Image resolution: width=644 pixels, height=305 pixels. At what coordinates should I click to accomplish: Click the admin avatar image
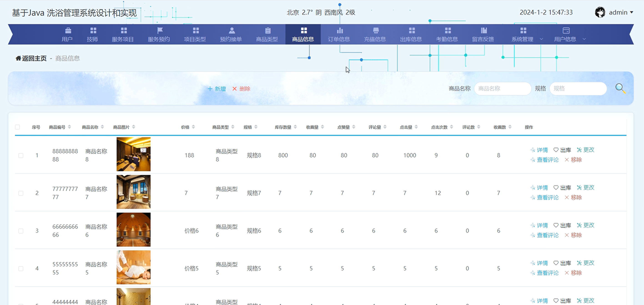pyautogui.click(x=600, y=12)
